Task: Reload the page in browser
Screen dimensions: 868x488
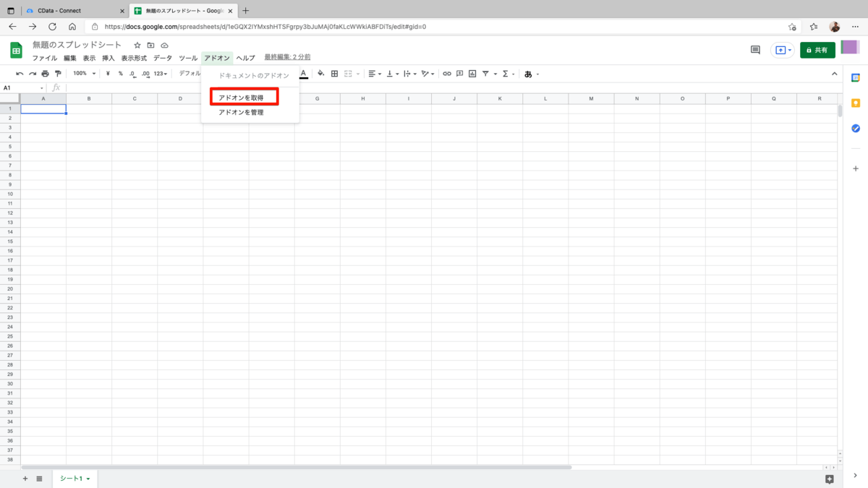Action: (x=52, y=27)
